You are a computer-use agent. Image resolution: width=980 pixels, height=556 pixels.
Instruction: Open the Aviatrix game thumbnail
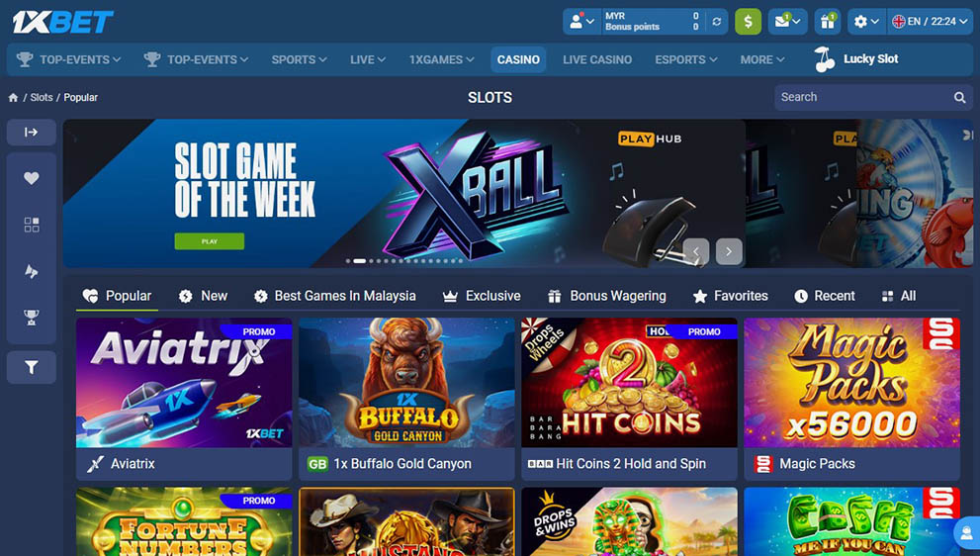[184, 383]
